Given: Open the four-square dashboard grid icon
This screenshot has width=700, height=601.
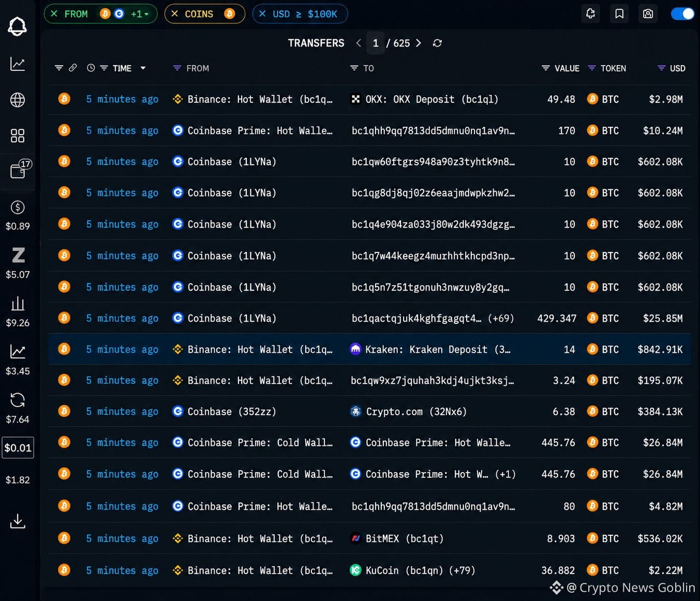Looking at the screenshot, I should click(18, 136).
